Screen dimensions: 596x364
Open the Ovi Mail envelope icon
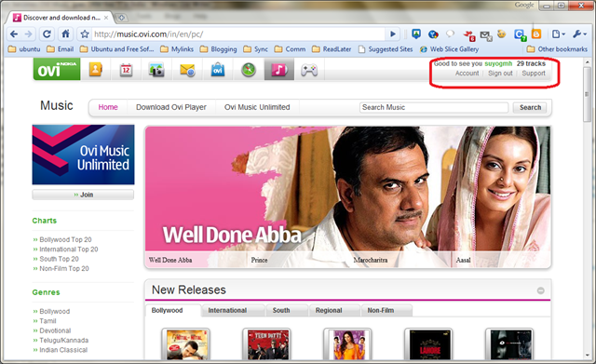[x=187, y=70]
